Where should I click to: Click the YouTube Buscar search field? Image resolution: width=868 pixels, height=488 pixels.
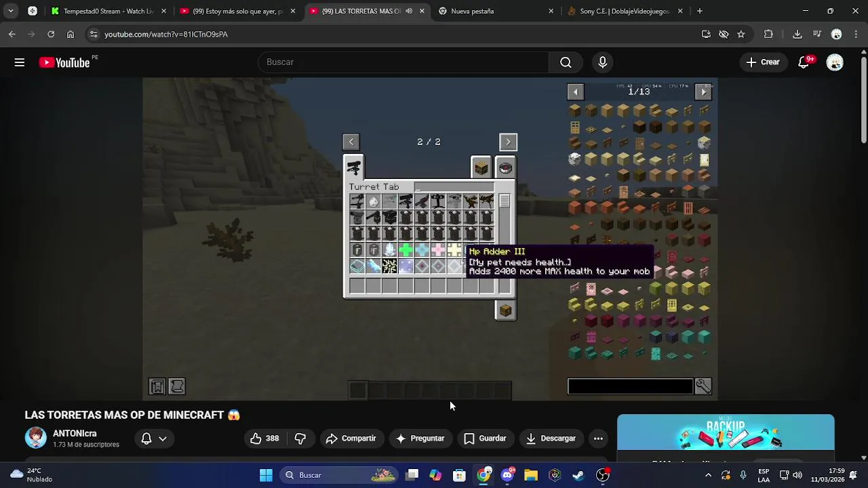tap(403, 62)
